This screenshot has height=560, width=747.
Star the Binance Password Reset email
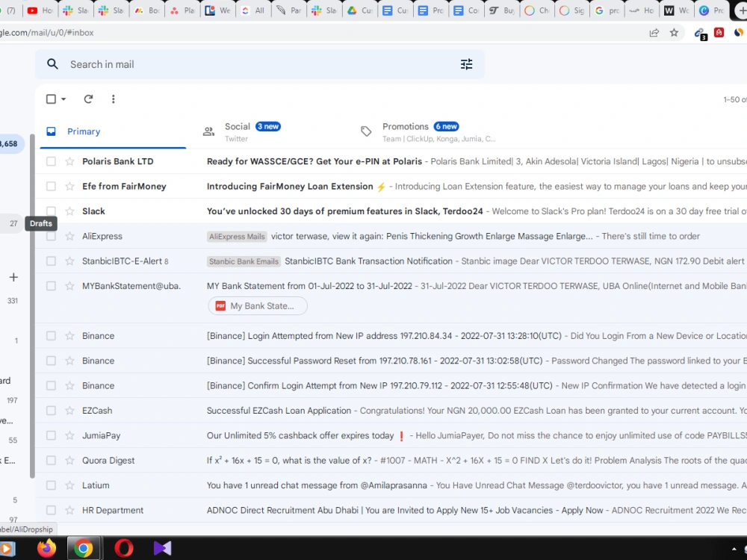[69, 361]
